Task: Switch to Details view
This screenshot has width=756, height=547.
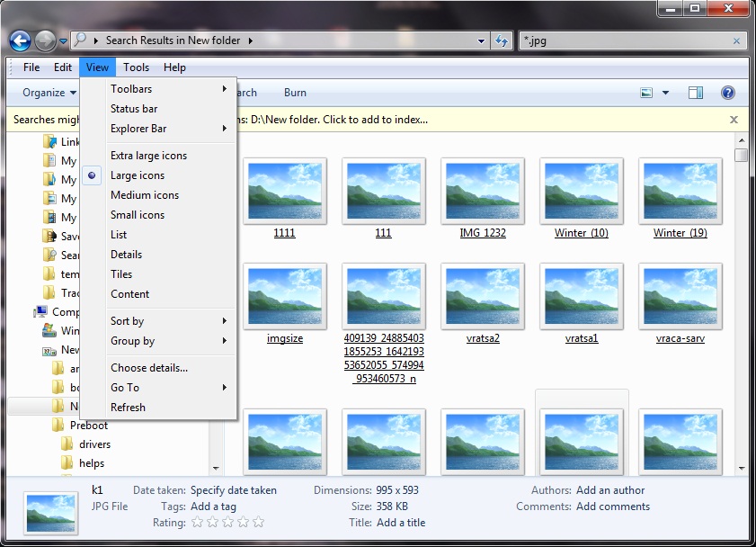Action: pyautogui.click(x=126, y=255)
